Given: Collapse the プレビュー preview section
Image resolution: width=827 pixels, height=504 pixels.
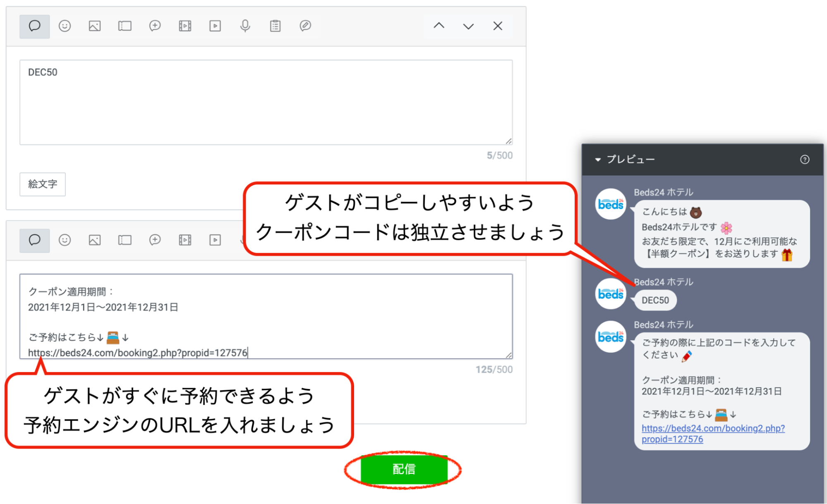Looking at the screenshot, I should click(x=597, y=160).
